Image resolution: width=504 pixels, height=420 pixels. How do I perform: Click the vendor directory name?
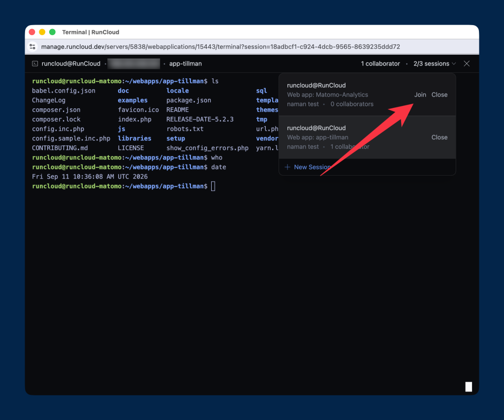click(x=267, y=139)
